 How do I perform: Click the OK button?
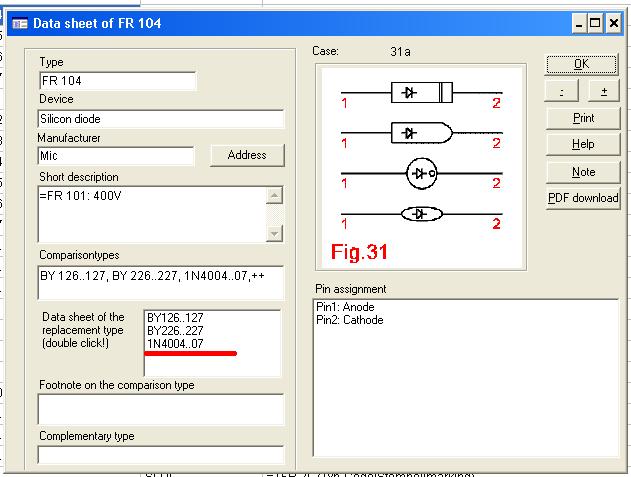[583, 64]
